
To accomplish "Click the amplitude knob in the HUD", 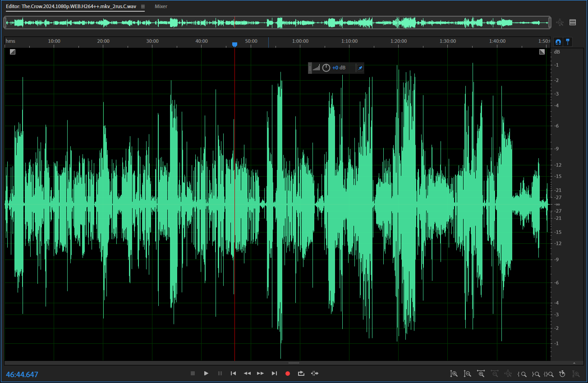I will pyautogui.click(x=326, y=68).
